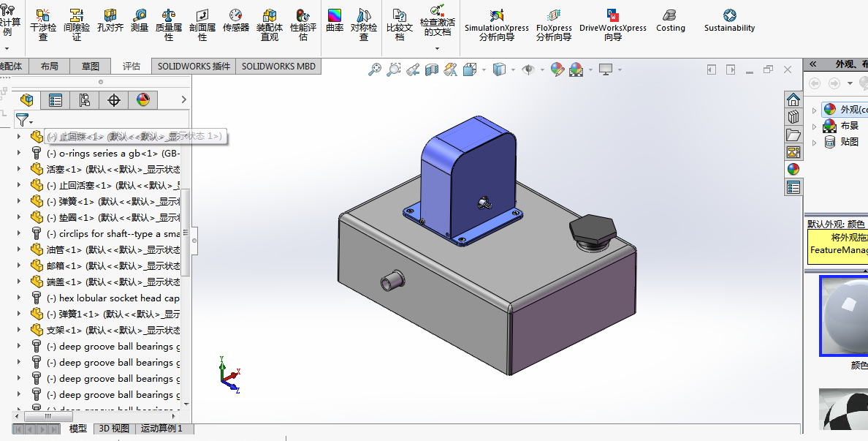Image resolution: width=868 pixels, height=441 pixels.
Task: Open SOLIDWORKS MBD tab
Action: coord(278,66)
